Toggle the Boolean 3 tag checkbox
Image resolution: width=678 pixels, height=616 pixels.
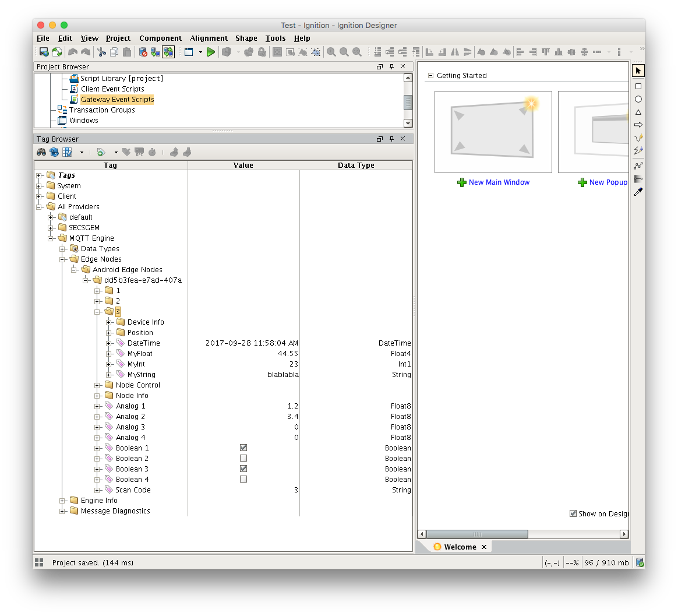[x=243, y=469]
